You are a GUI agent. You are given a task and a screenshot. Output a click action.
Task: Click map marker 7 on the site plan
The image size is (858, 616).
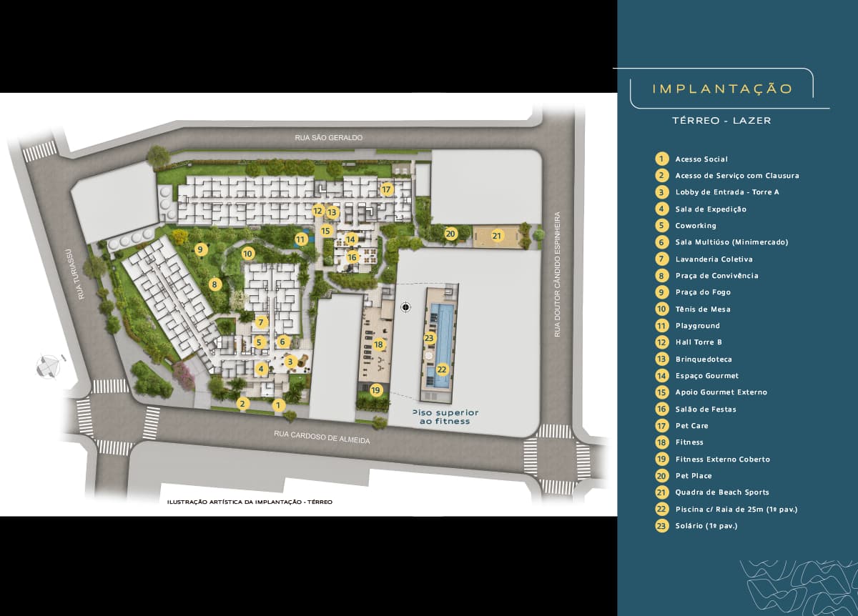(262, 322)
